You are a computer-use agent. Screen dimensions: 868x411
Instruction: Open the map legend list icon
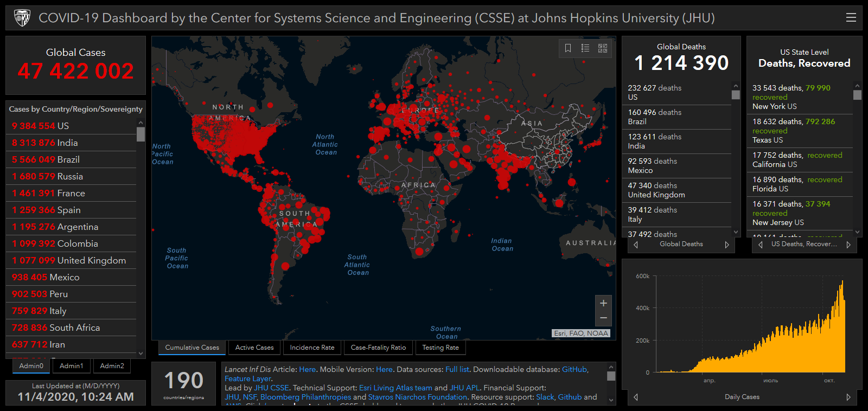[585, 48]
